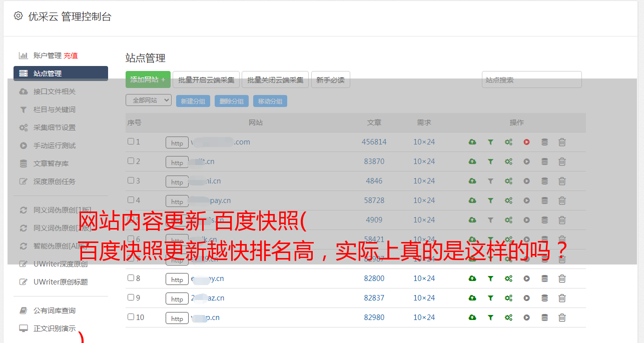644x343 pixels.
Task: Select the checkbox for row 8
Action: (x=131, y=278)
